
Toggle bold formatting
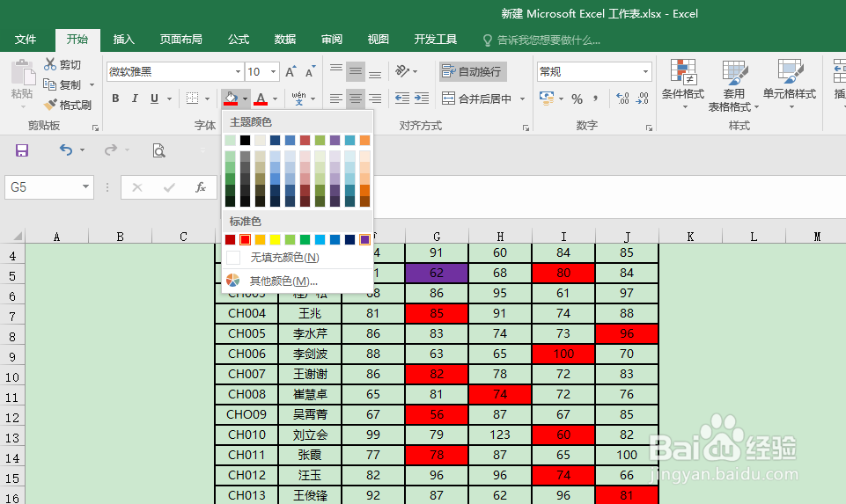[115, 99]
